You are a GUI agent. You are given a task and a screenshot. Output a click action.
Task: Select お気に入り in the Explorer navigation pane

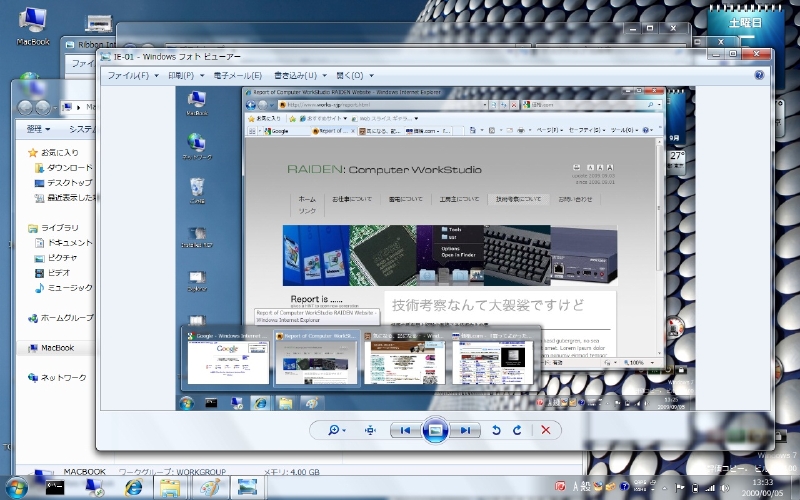[53, 153]
